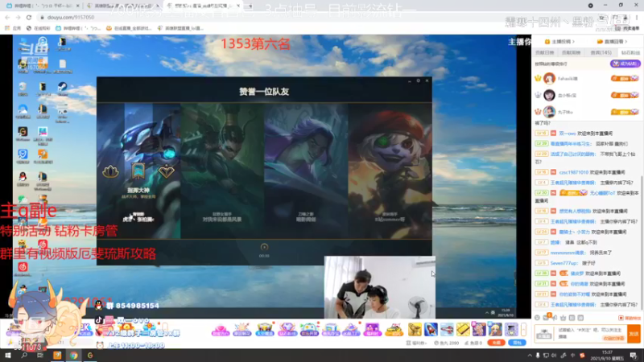Open the treasure chest activity icon

[265, 329]
